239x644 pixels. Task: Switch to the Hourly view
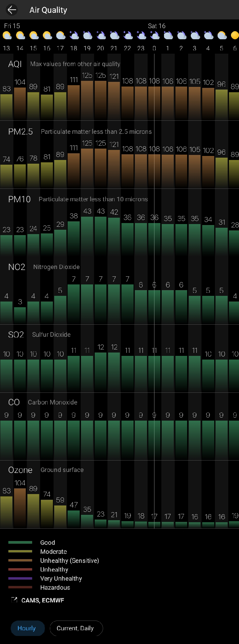[x=27, y=628]
